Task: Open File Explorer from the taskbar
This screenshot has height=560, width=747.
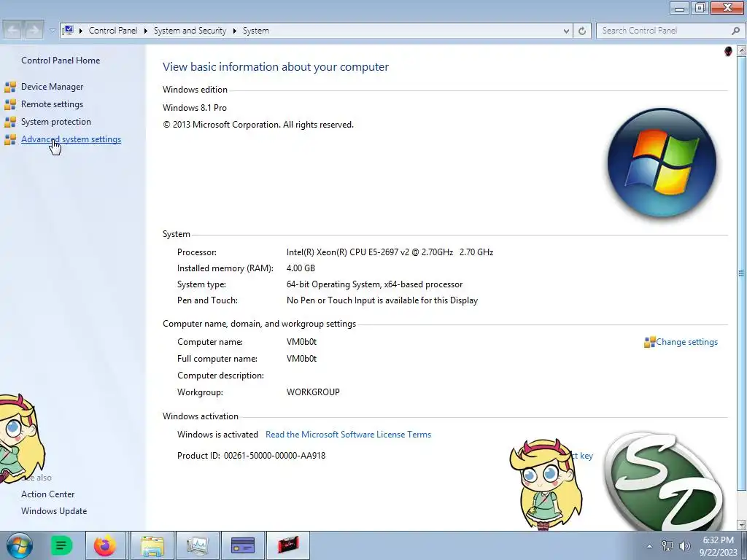Action: tap(152, 545)
